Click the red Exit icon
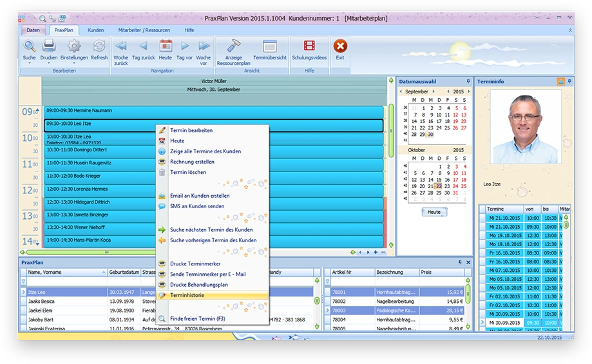This screenshot has width=592, height=364. pyautogui.click(x=340, y=46)
